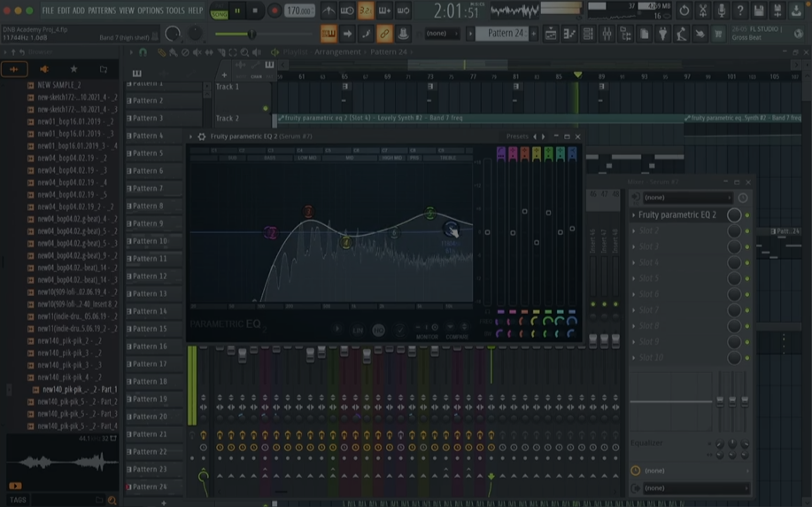Open the EDIT menu

click(x=64, y=11)
